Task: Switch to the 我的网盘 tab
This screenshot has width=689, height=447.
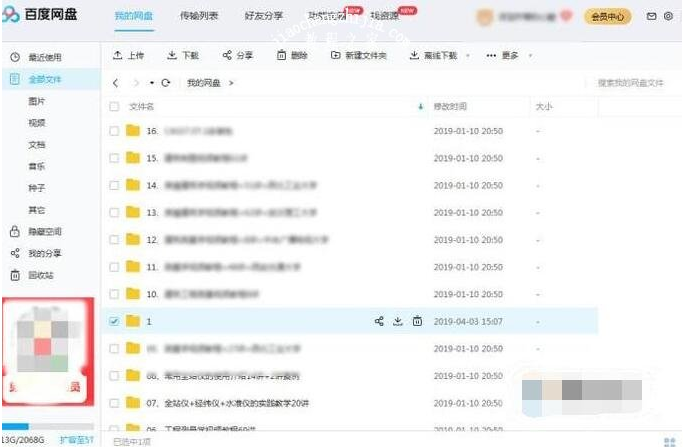Action: click(x=134, y=16)
